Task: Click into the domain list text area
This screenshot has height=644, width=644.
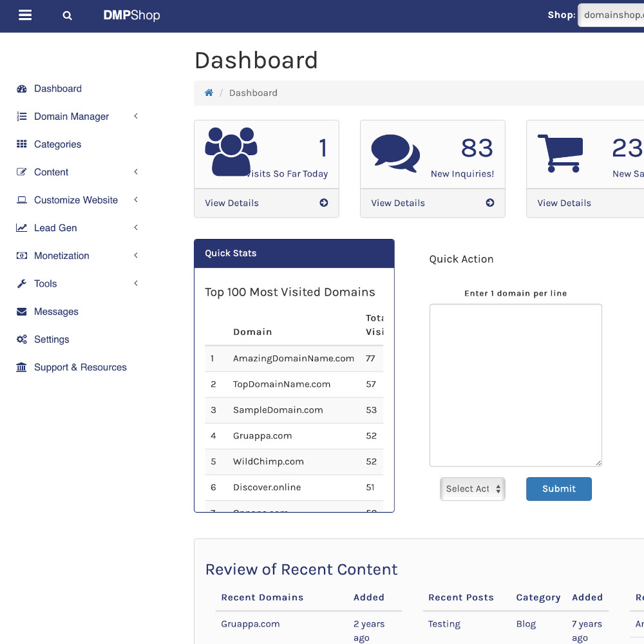Action: [515, 385]
